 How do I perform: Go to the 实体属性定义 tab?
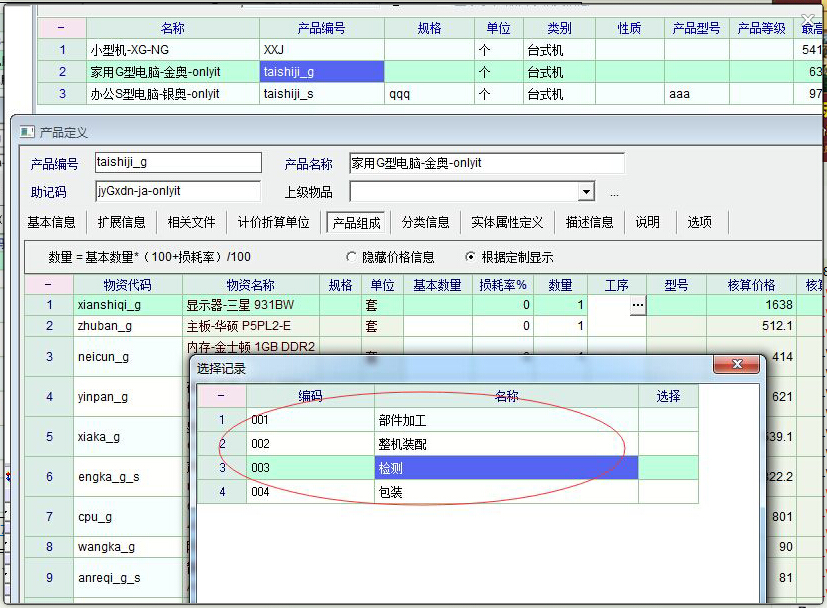(x=507, y=222)
